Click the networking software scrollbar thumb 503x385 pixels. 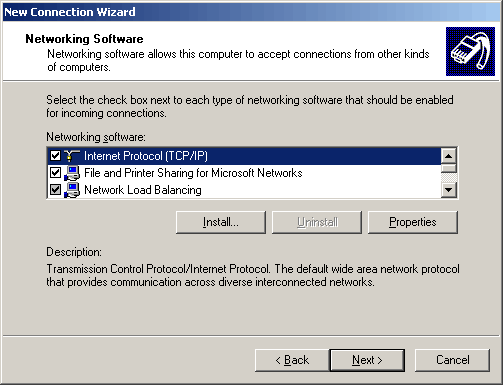coord(449,168)
